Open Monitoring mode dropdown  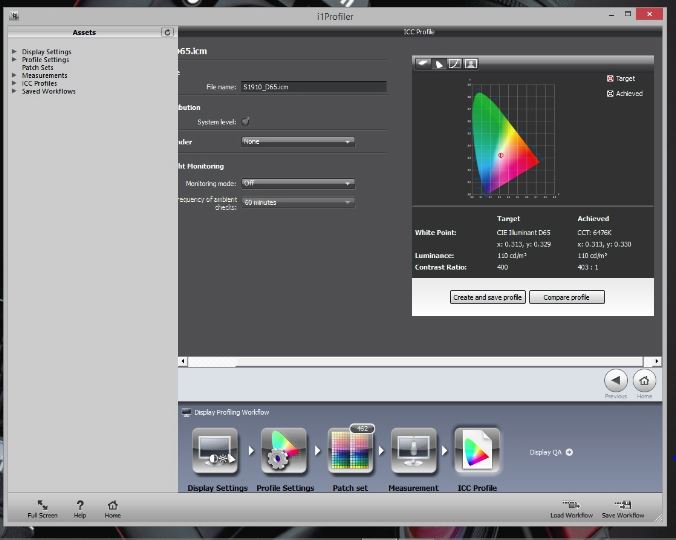tap(298, 183)
